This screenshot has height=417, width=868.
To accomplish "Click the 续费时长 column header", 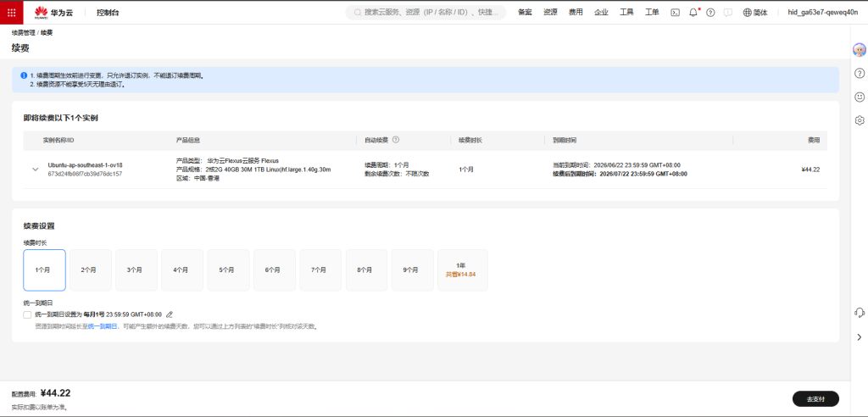I will tap(470, 140).
